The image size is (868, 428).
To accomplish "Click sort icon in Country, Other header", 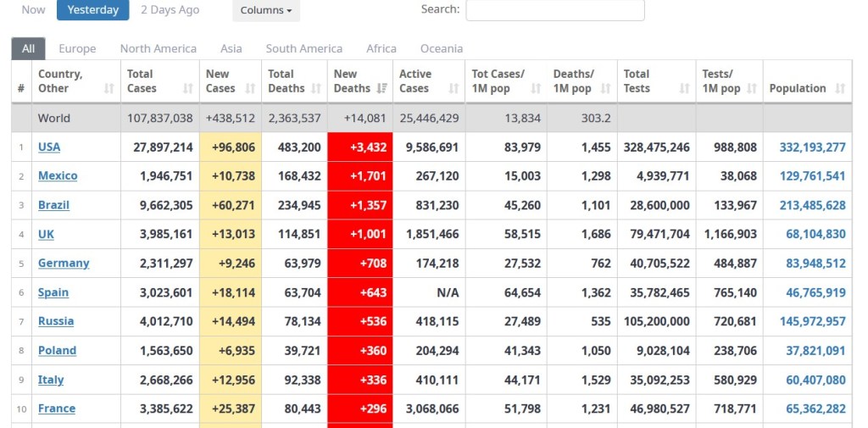I will coord(108,88).
